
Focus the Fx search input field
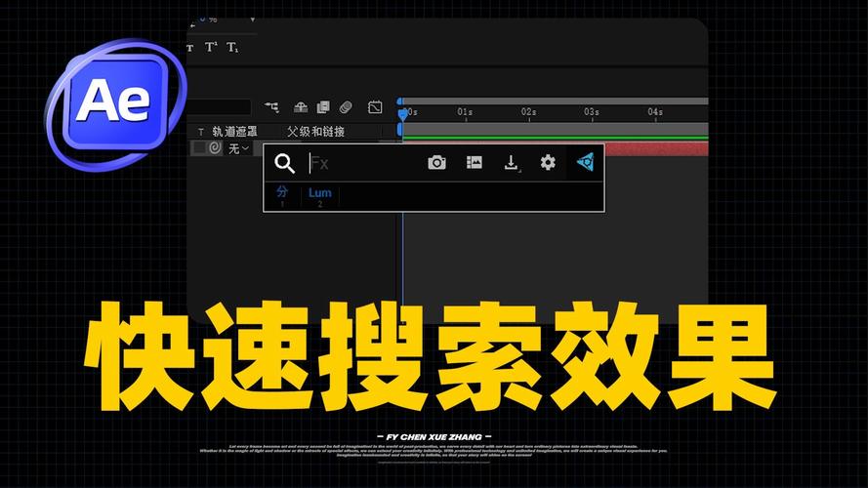(362, 163)
